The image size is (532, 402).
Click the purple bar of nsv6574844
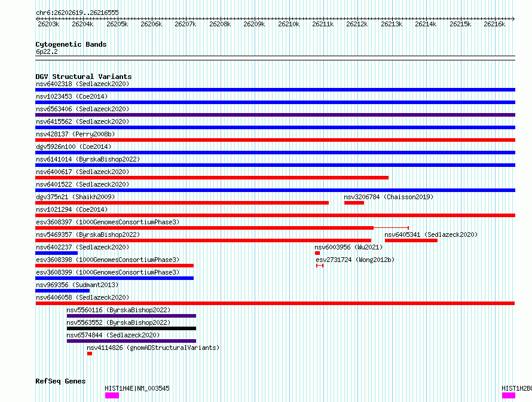coord(132,341)
